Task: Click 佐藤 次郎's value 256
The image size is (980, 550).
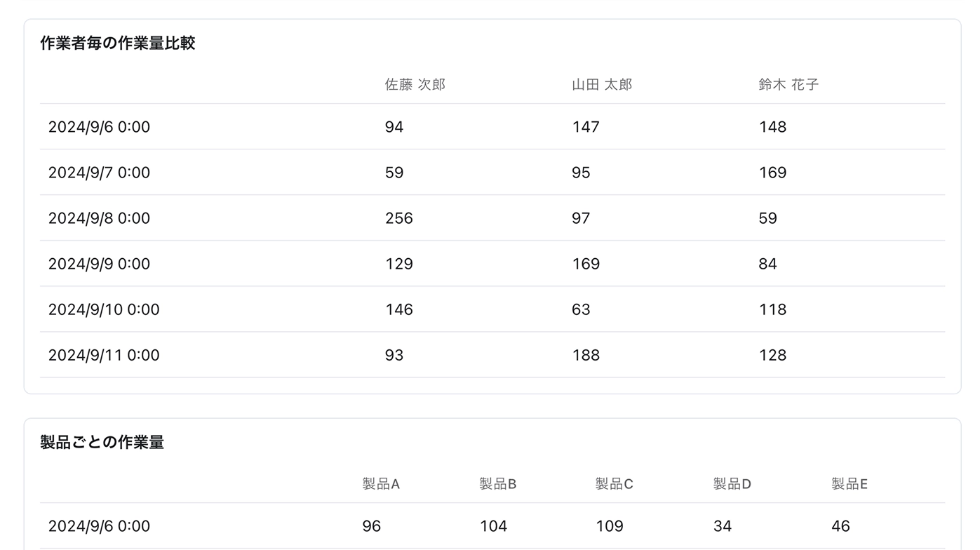Action: (x=399, y=218)
